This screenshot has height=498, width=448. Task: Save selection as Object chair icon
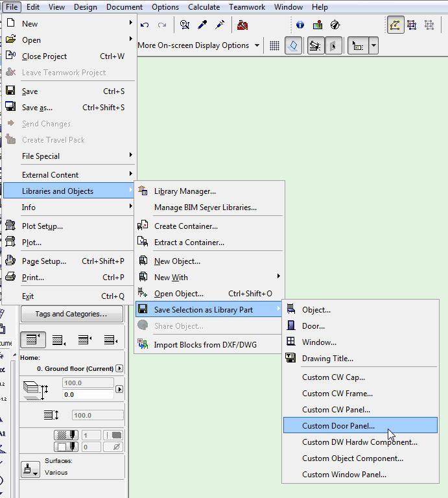(x=291, y=309)
